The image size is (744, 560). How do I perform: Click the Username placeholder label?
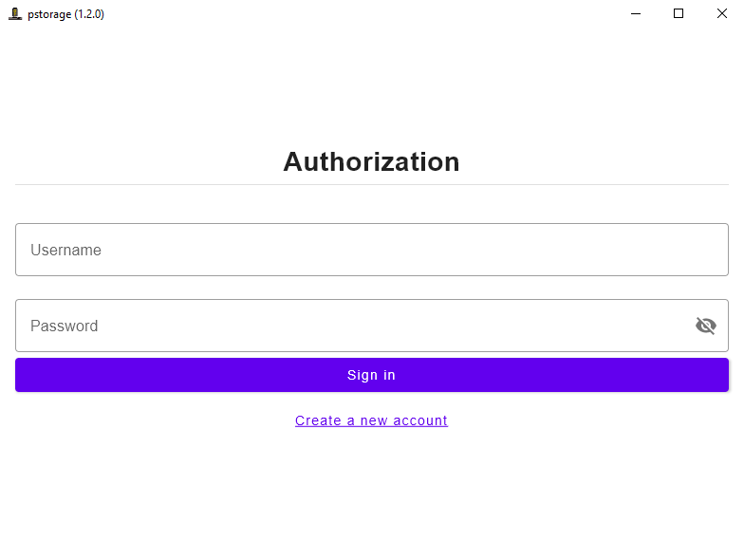pyautogui.click(x=65, y=251)
